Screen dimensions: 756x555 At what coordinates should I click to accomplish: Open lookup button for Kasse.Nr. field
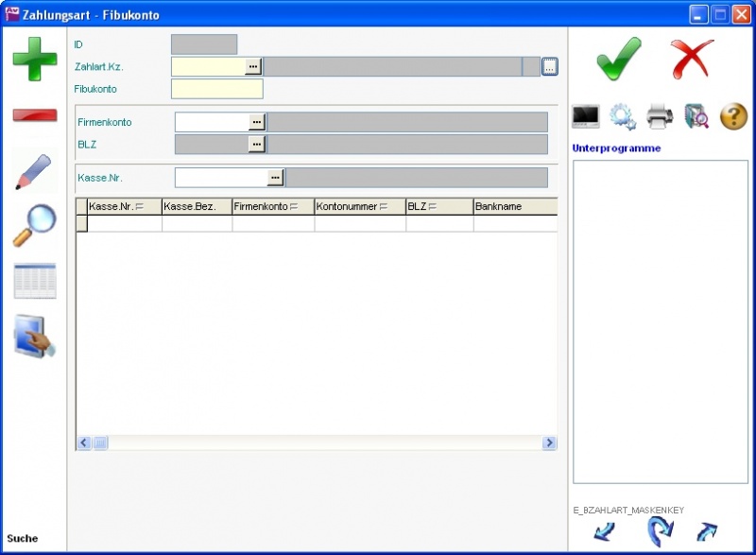coord(275,178)
